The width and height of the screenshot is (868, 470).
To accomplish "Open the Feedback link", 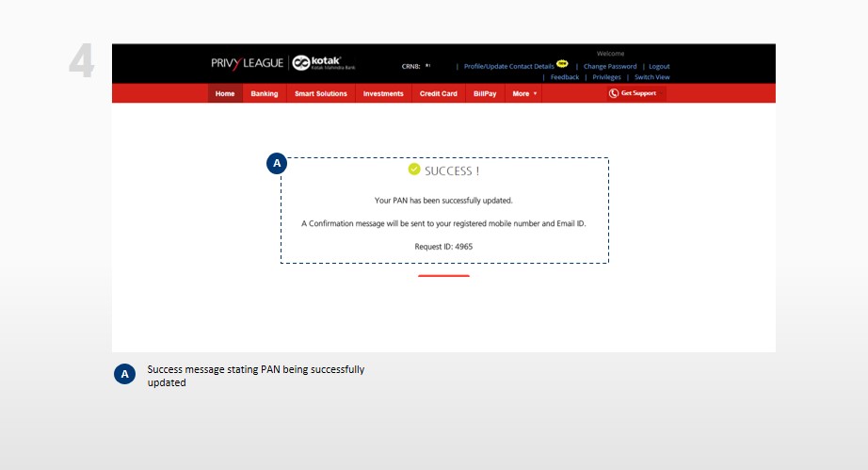I will click(x=565, y=77).
